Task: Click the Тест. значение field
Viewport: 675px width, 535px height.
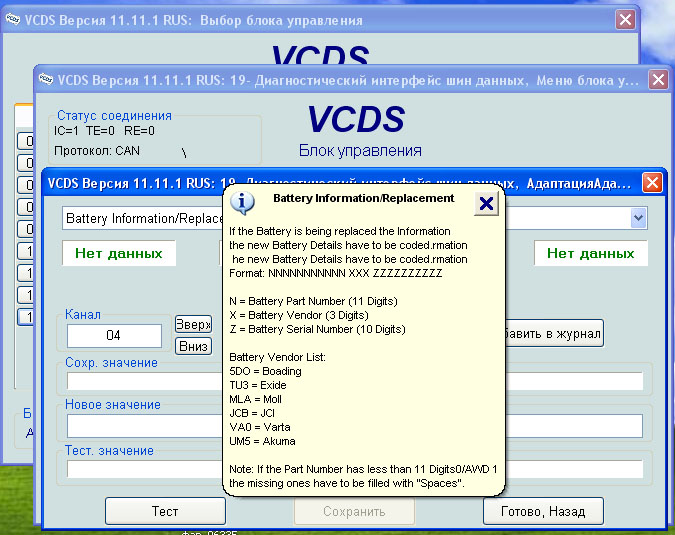Action: pyautogui.click(x=354, y=469)
